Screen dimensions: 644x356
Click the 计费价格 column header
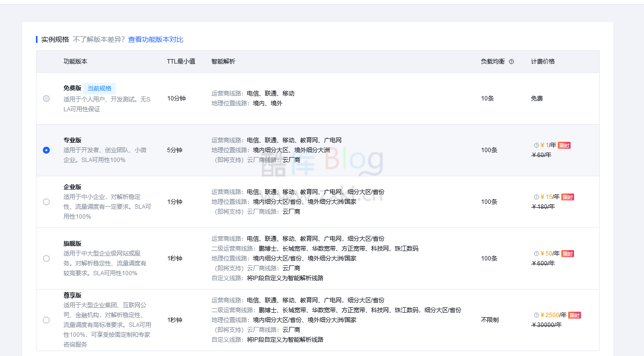pos(543,62)
